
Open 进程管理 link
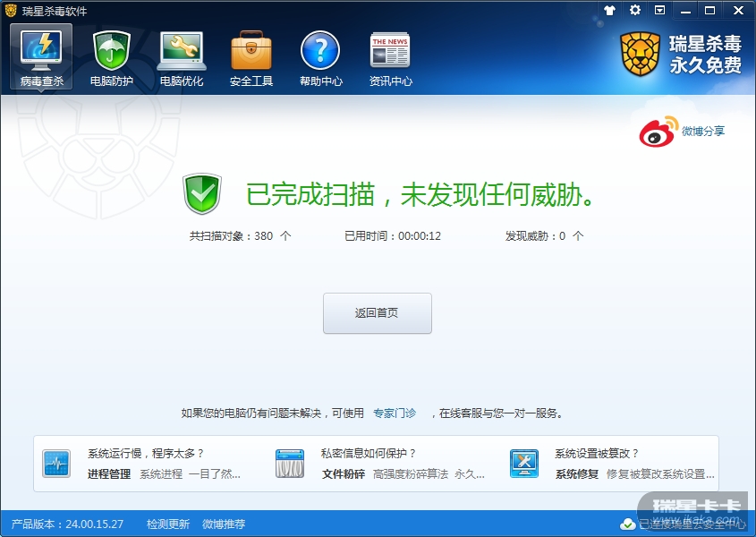click(109, 473)
